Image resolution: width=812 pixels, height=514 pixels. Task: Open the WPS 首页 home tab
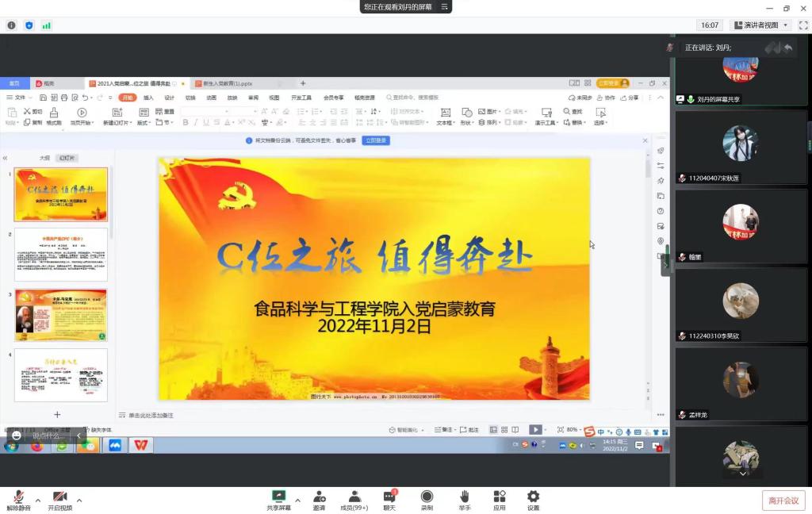pyautogui.click(x=14, y=83)
